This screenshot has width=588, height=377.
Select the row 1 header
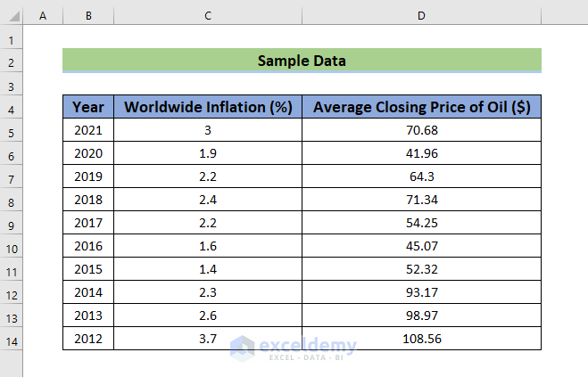(x=12, y=40)
